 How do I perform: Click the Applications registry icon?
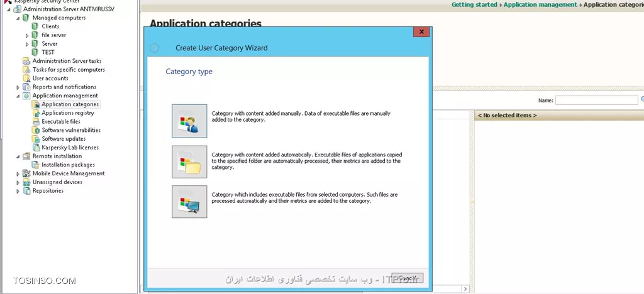click(x=35, y=112)
